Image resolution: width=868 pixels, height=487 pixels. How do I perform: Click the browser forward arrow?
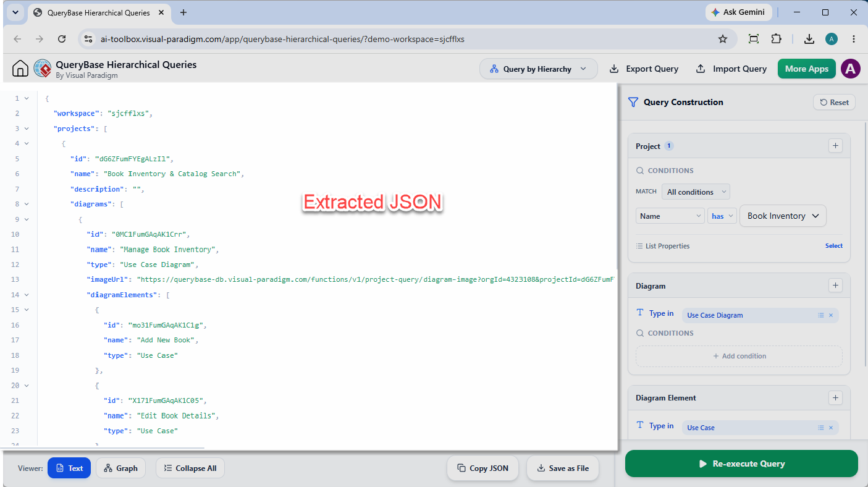click(40, 39)
